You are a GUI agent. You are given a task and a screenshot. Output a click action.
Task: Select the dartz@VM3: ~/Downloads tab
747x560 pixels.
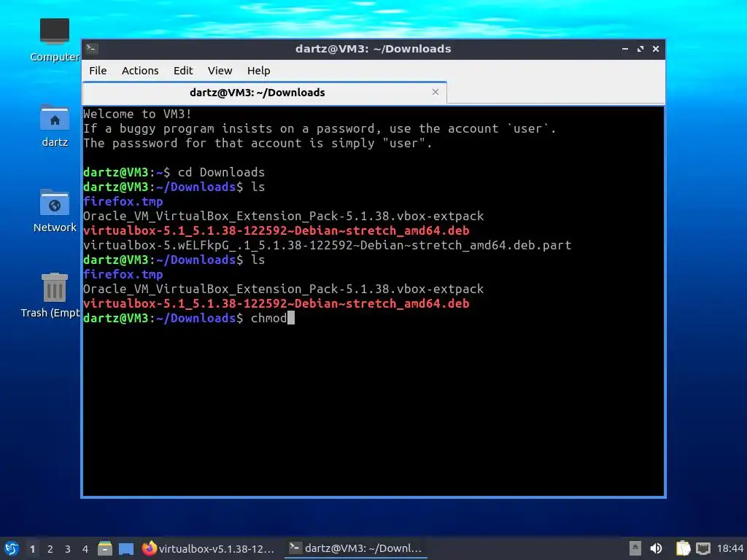(264, 93)
